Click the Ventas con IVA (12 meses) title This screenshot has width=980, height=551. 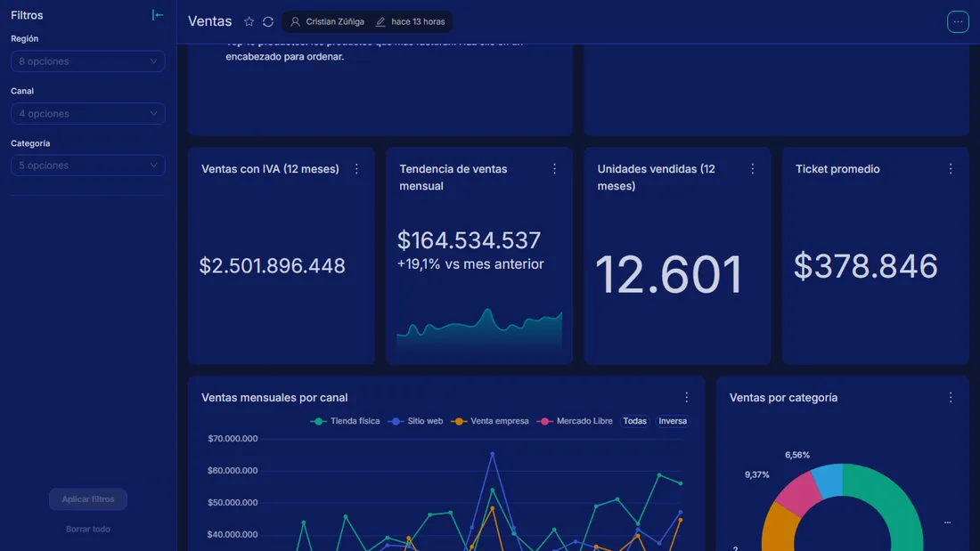pos(270,168)
